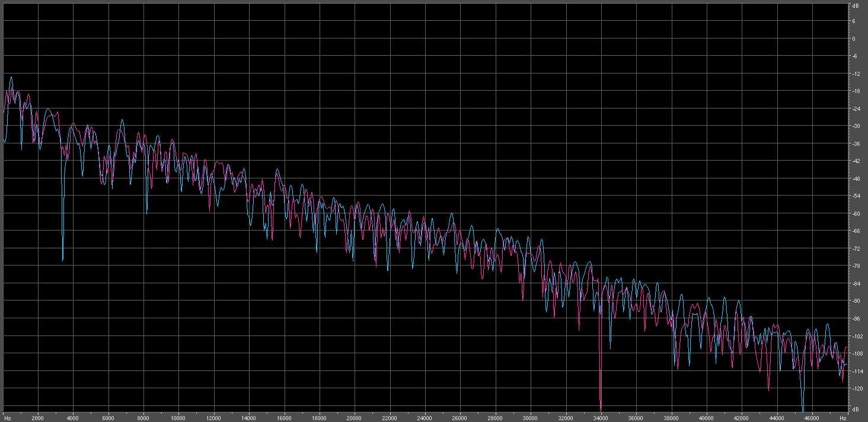Viewport: 868px width, 422px height.
Task: Click the blue dip near 8000 Hz
Action: click(146, 210)
